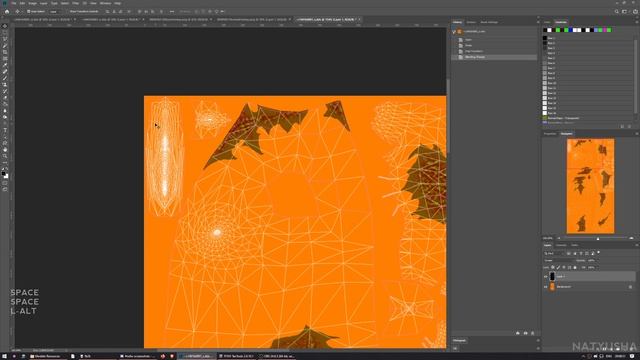Create new snapshot in History panel
640x360 pixels.
click(x=525, y=333)
